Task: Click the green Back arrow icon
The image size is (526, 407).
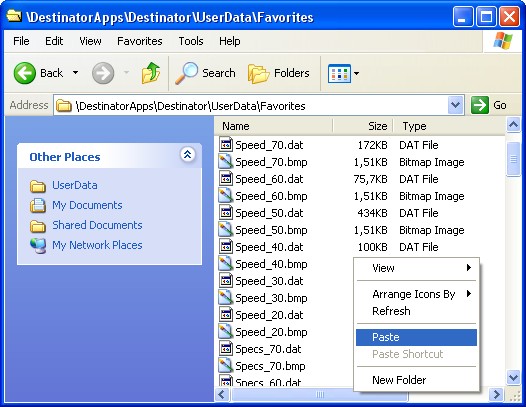Action: tap(24, 73)
